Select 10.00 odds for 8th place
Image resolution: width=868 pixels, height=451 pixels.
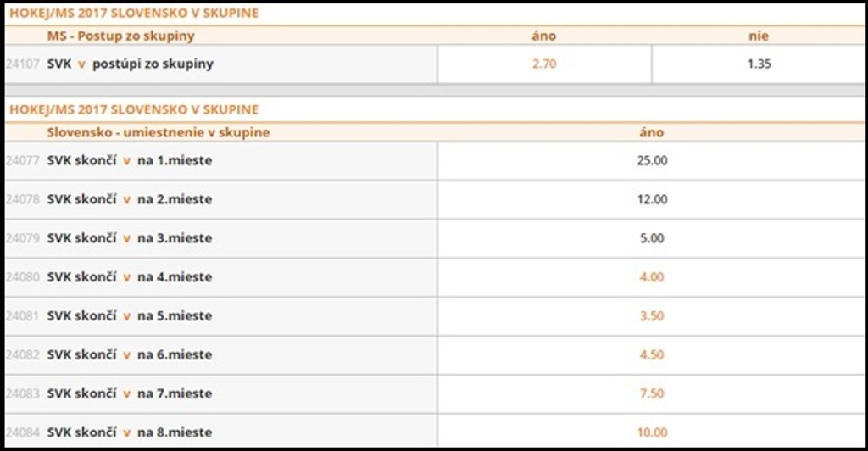click(x=651, y=432)
